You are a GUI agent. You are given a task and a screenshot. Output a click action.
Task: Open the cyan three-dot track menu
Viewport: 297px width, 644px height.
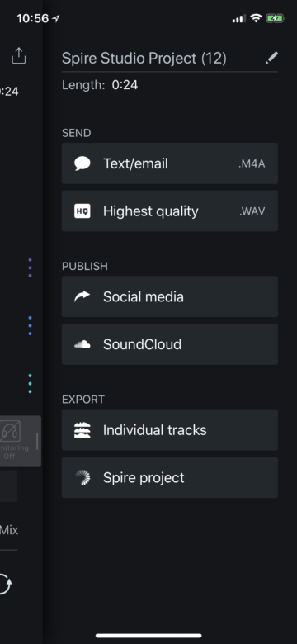point(30,384)
